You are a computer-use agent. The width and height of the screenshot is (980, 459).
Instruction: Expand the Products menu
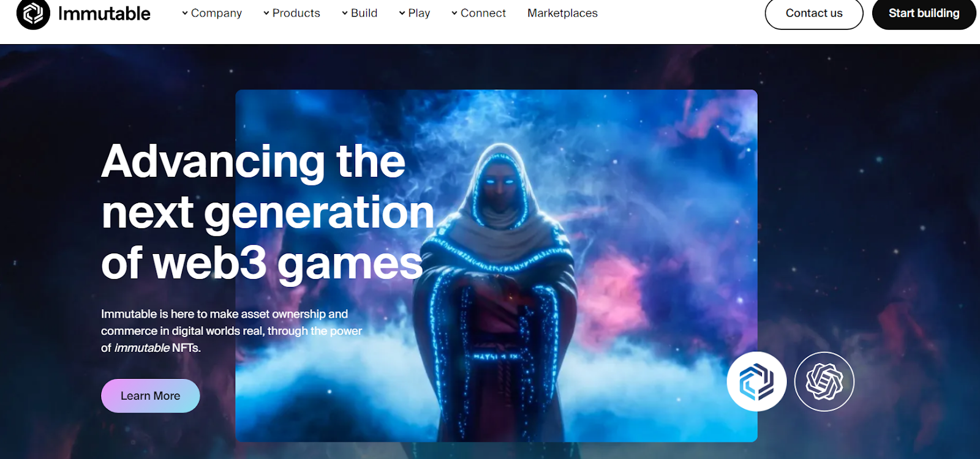(292, 13)
